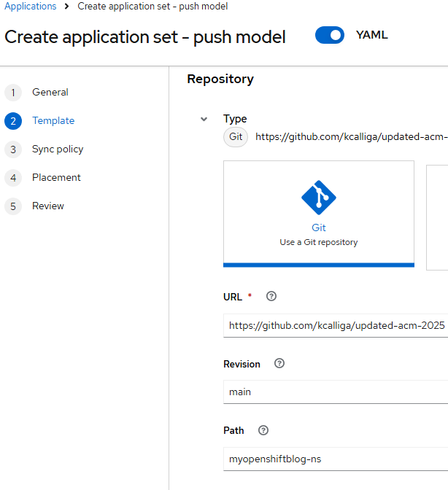Select the Git repository card
Image resolution: width=448 pixels, height=490 pixels.
pyautogui.click(x=319, y=214)
